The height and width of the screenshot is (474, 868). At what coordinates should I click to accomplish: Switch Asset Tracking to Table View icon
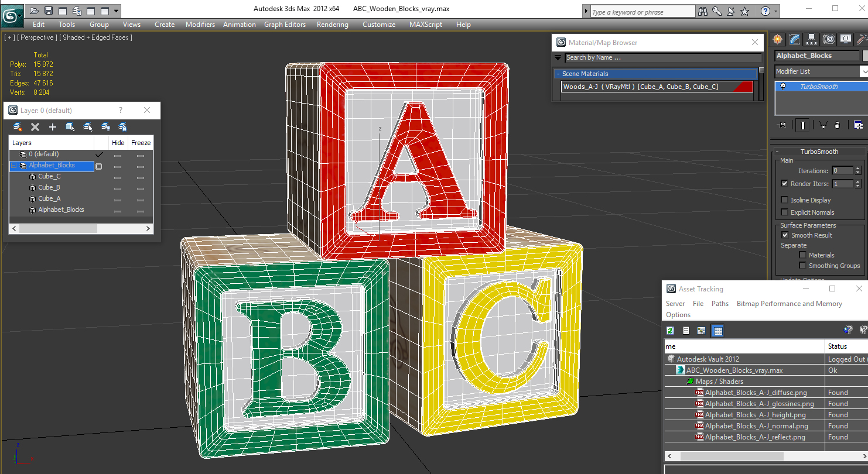coord(717,331)
